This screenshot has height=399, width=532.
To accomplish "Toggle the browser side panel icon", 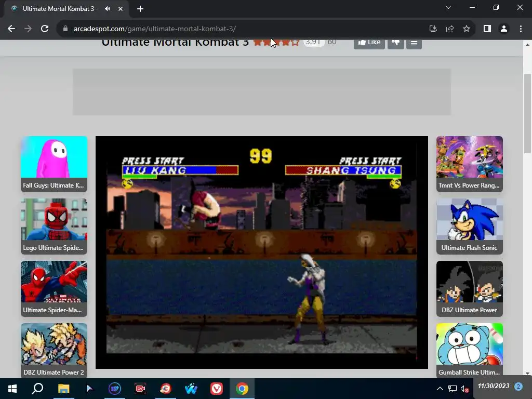I will coord(487,29).
